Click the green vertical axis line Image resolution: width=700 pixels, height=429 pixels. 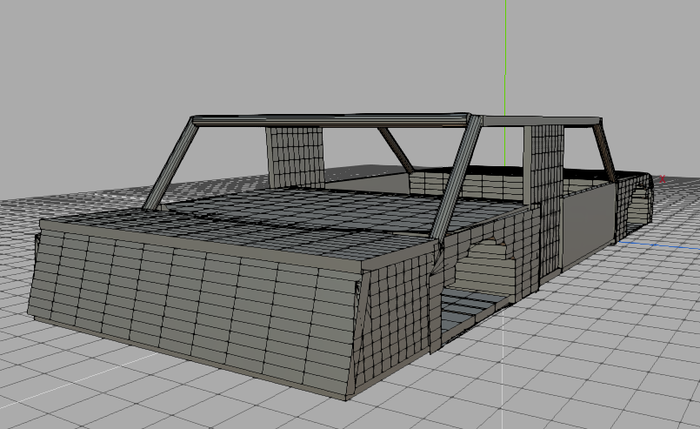pyautogui.click(x=506, y=60)
